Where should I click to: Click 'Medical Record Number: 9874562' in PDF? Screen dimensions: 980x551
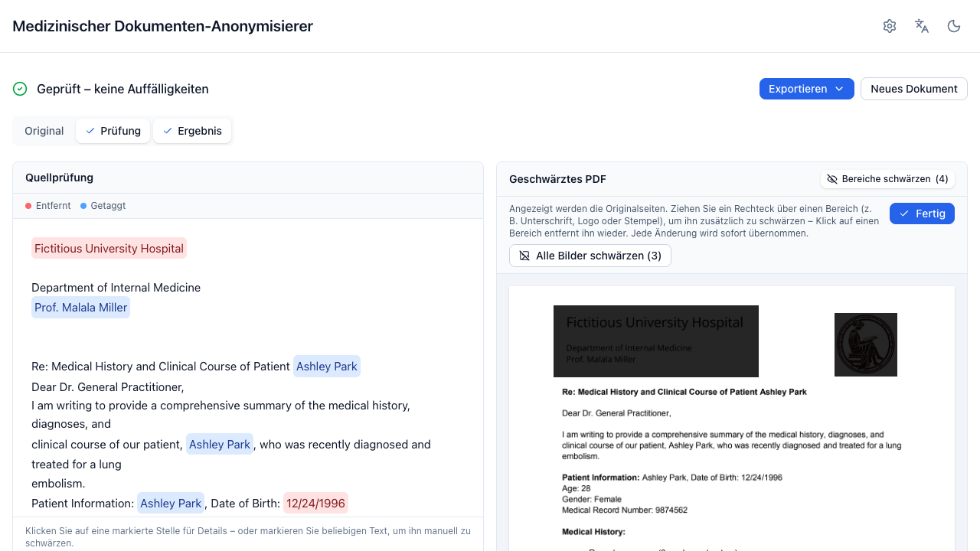coord(625,510)
